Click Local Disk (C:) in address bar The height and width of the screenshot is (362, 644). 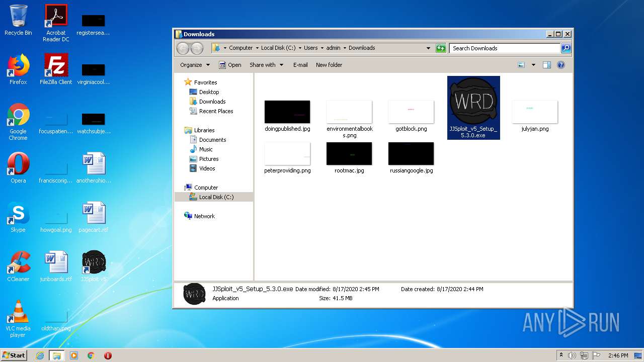[278, 48]
